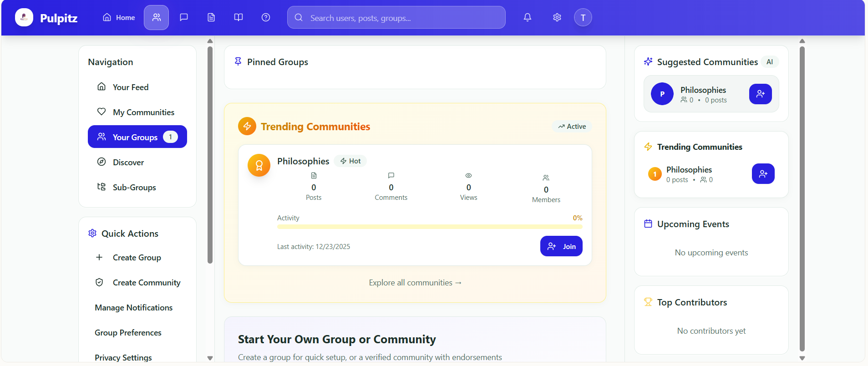Click the Comments count icon
The height and width of the screenshot is (366, 868).
coord(391,176)
